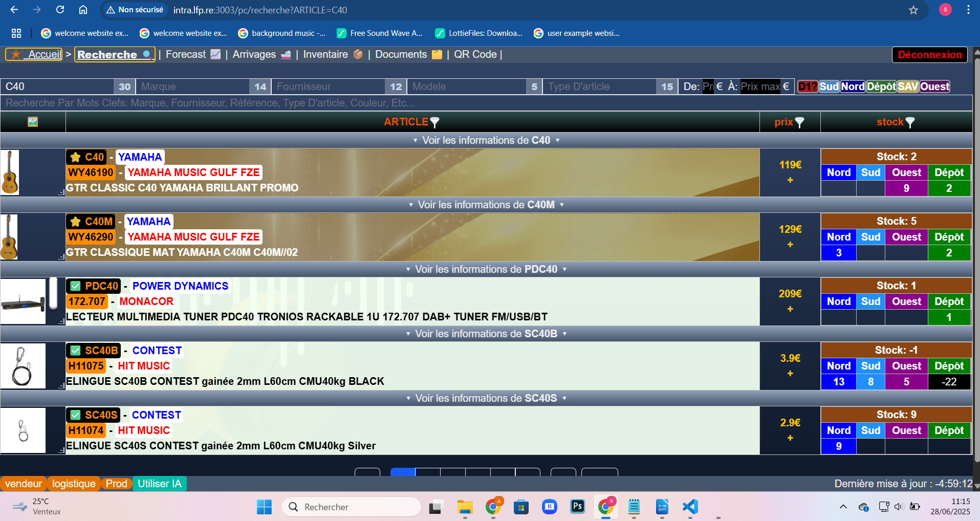Click the plus icon under 209€ price
The width and height of the screenshot is (980, 521).
790,309
